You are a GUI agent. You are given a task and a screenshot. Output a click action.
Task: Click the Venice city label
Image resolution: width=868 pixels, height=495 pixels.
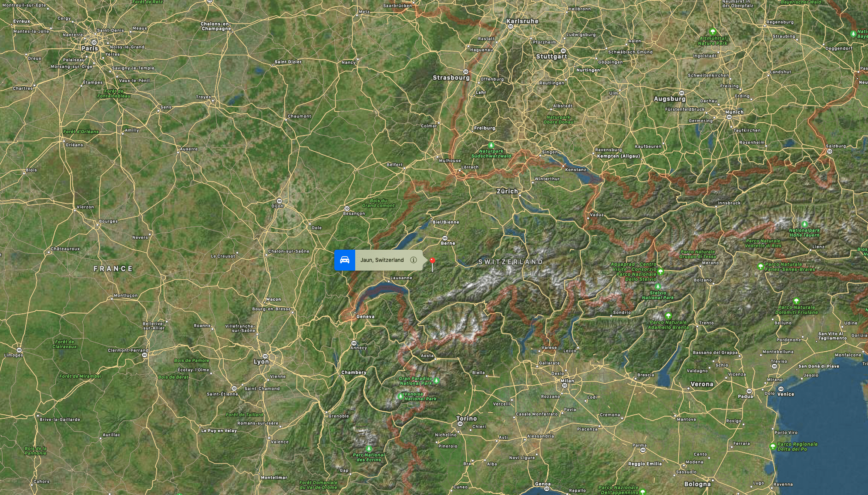click(x=786, y=394)
